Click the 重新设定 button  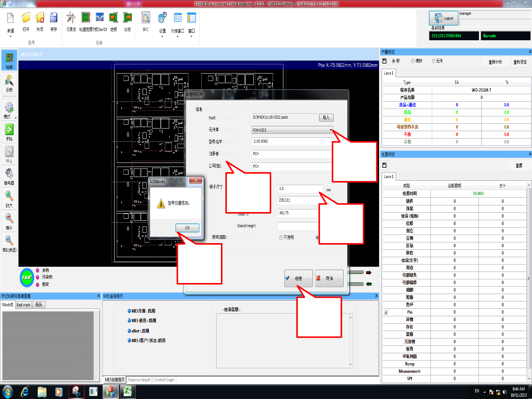click(520, 62)
